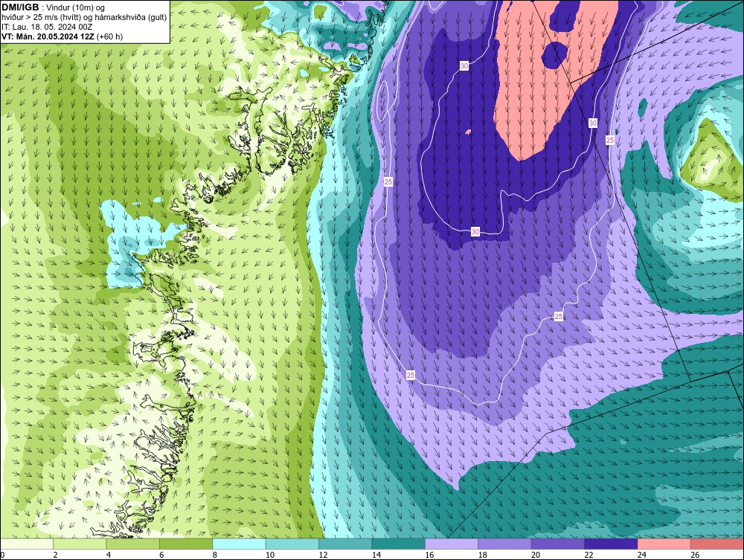Select the above-26 m/s red legend swatch
Image resolution: width=744 pixels, height=560 pixels.
[x=717, y=544]
